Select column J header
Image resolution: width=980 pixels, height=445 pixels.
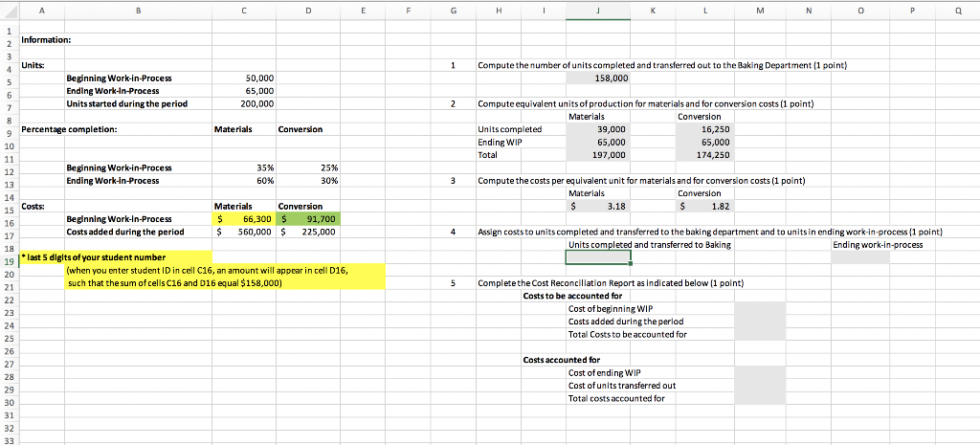click(598, 10)
